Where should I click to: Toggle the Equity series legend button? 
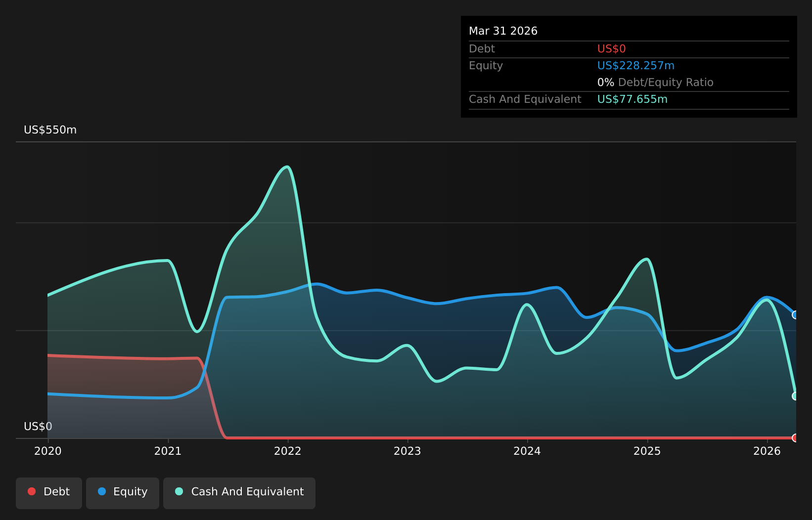tap(123, 493)
